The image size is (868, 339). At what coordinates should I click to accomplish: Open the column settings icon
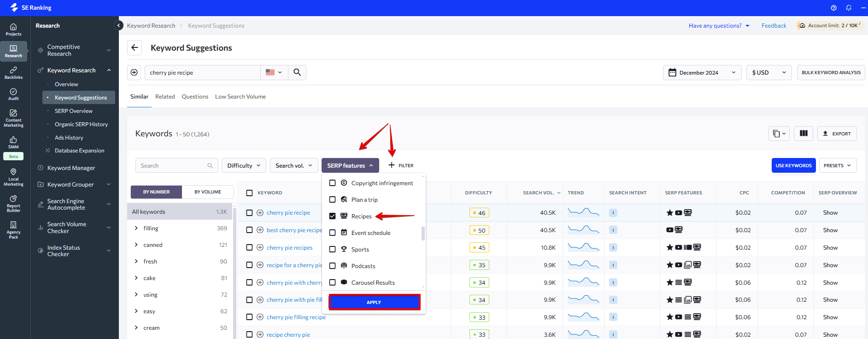[803, 134]
